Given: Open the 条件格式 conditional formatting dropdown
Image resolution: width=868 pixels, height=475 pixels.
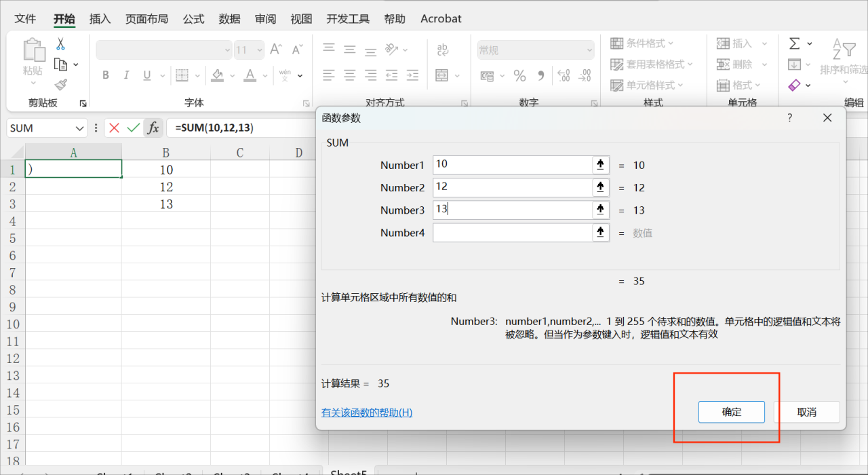Looking at the screenshot, I should tap(642, 43).
